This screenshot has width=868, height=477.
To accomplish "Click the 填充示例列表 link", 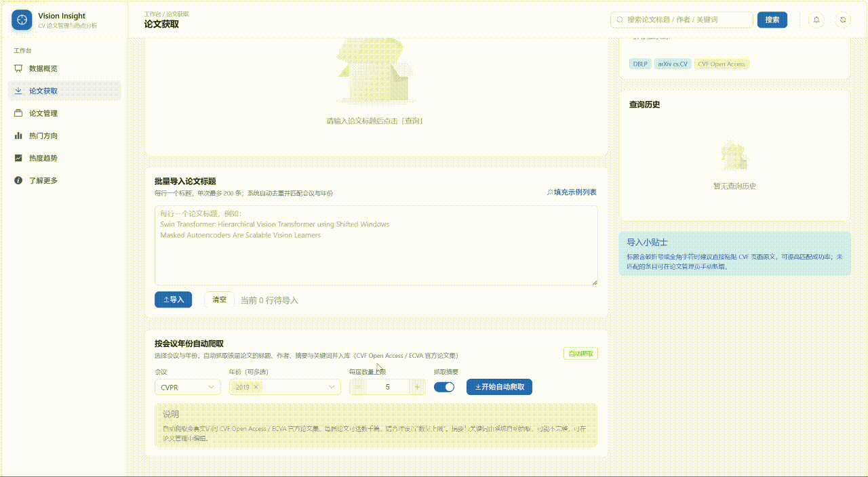I will [572, 192].
